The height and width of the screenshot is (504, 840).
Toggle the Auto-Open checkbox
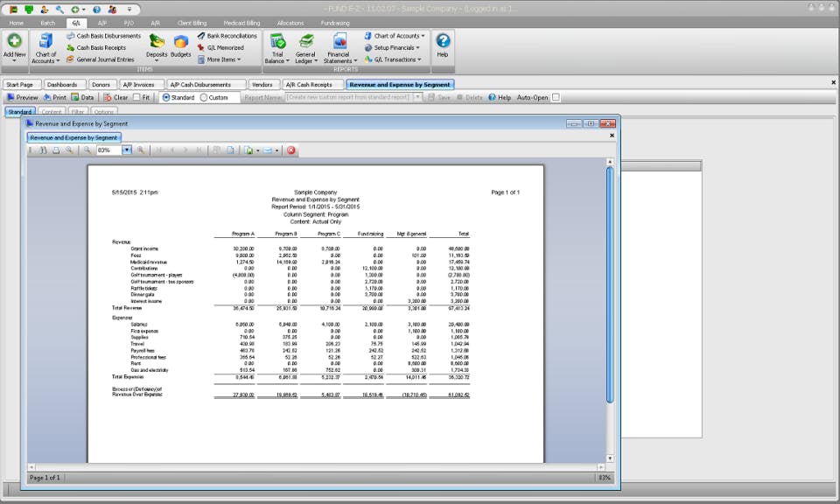pyautogui.click(x=556, y=97)
